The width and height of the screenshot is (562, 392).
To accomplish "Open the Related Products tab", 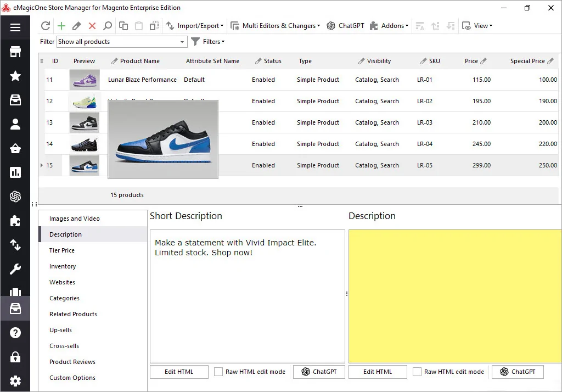I will click(x=93, y=314).
